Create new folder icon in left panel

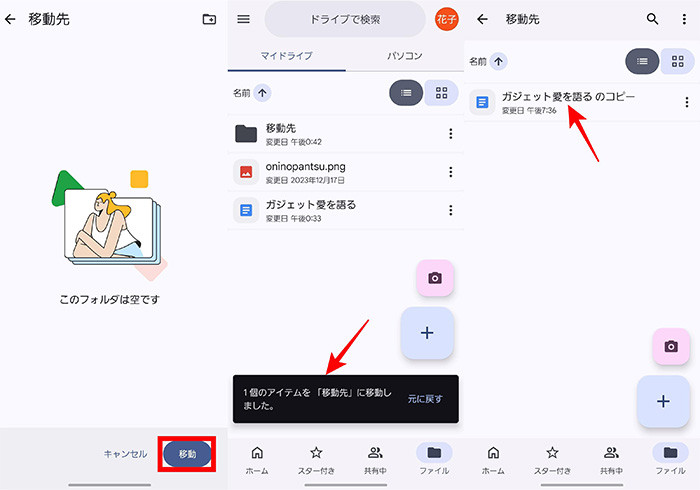[209, 19]
